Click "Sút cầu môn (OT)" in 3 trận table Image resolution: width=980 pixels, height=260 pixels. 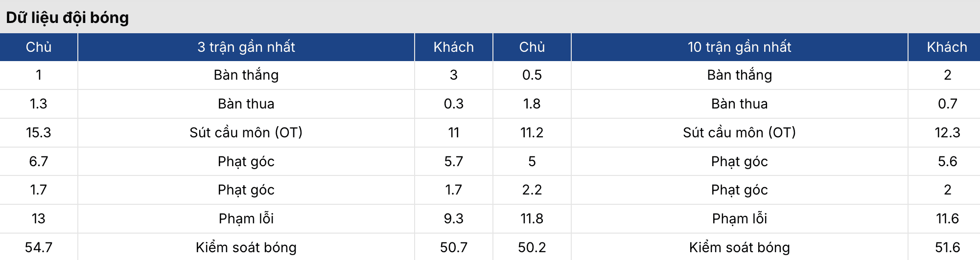click(x=246, y=132)
